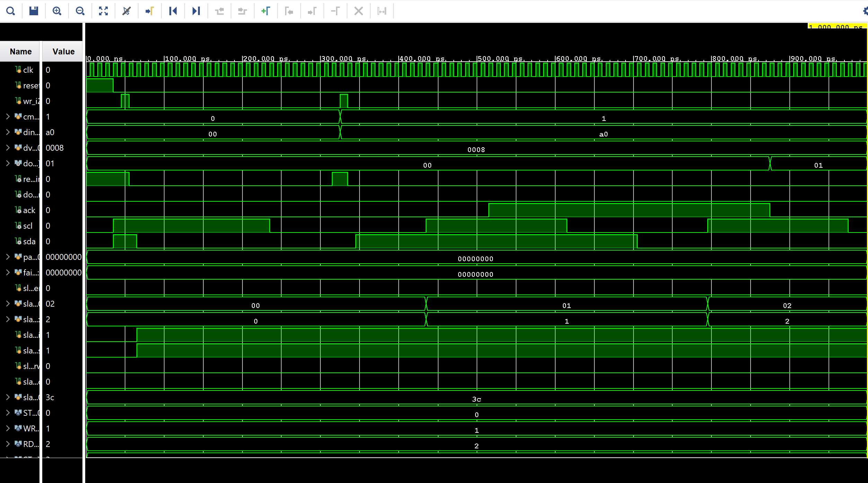Expand the WR... parameter row
868x483 pixels.
click(x=8, y=429)
